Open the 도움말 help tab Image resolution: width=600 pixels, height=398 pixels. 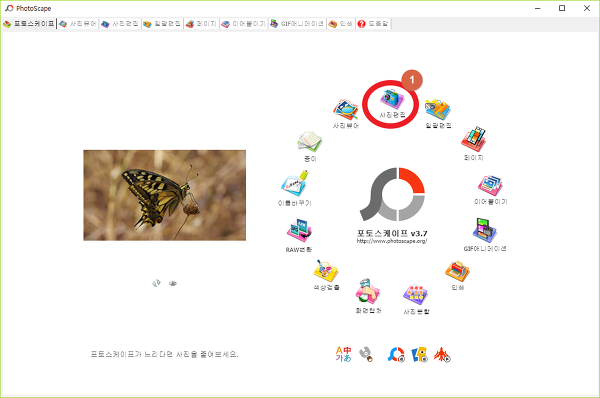[373, 24]
